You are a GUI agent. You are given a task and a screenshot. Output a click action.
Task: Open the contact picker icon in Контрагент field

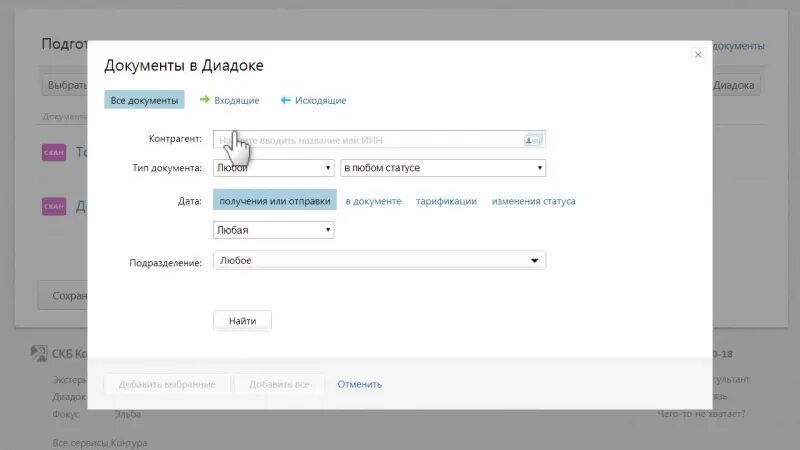[533, 140]
